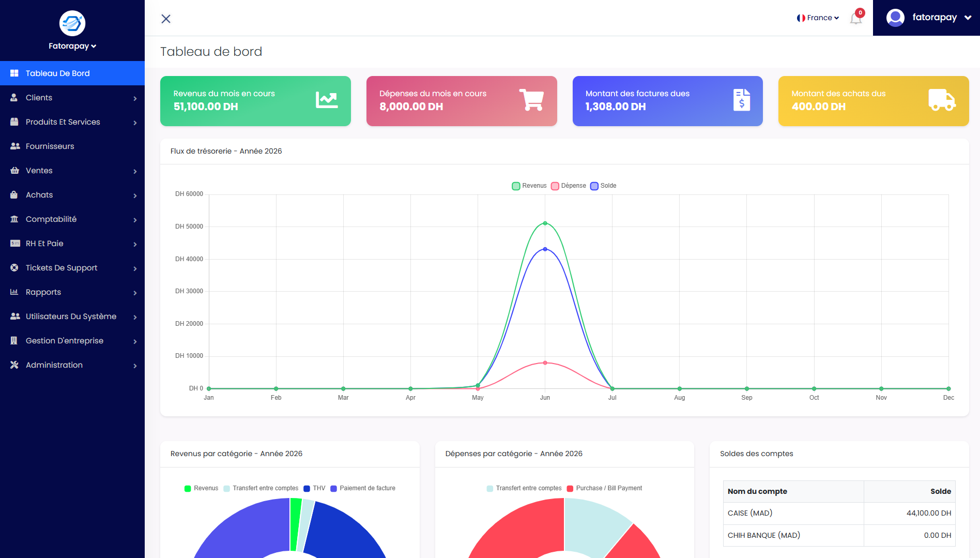This screenshot has width=980, height=558.
Task: Open the Administration menu
Action: 72,365
